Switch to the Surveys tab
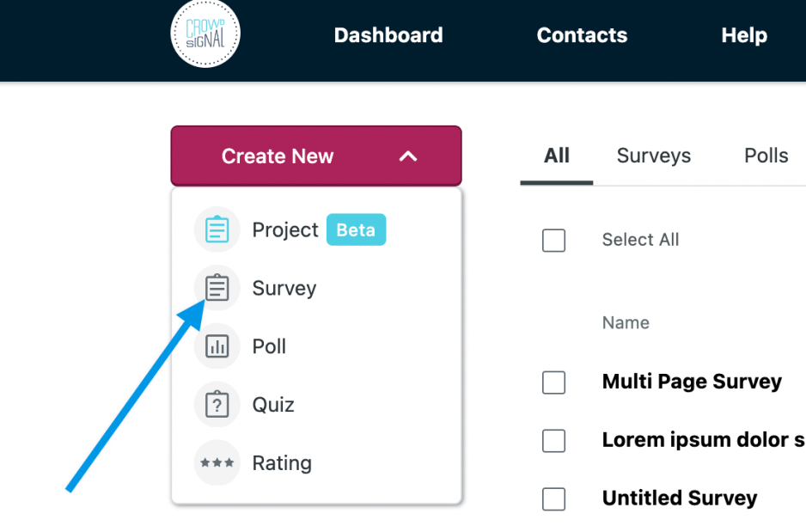The height and width of the screenshot is (532, 806). click(654, 156)
